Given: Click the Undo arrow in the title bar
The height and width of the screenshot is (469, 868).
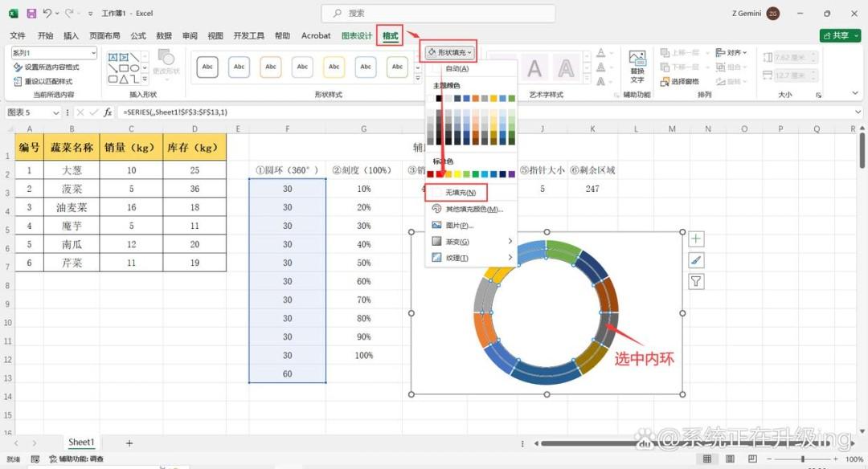Looking at the screenshot, I should coord(47,14).
